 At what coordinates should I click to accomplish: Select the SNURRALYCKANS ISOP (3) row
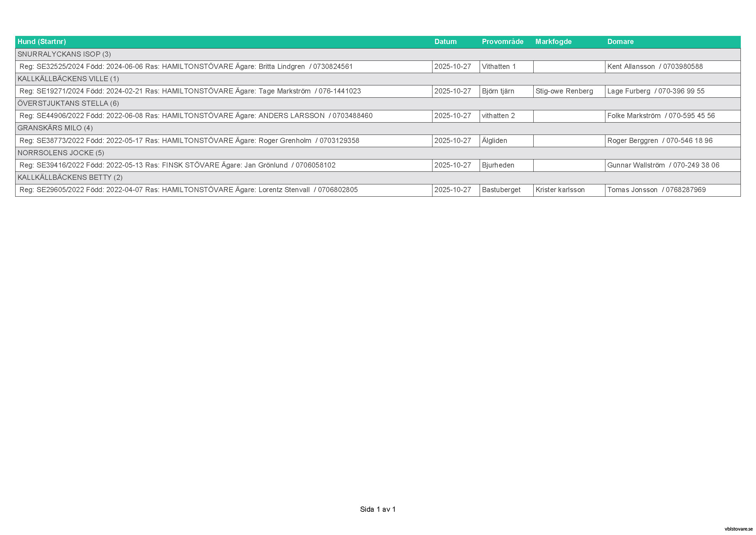tap(64, 54)
